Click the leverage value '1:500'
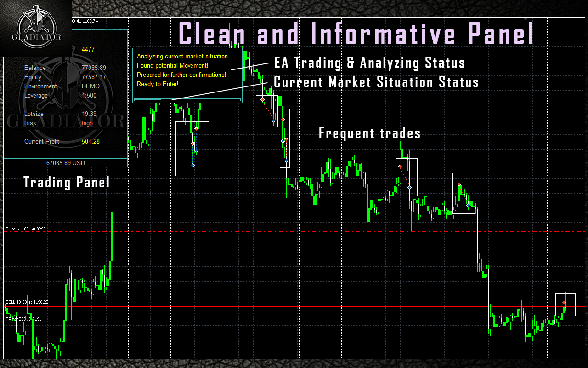The height and width of the screenshot is (368, 588). [x=89, y=96]
